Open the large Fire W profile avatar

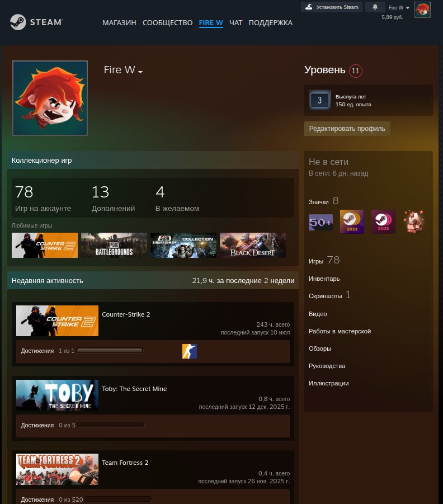coord(50,98)
